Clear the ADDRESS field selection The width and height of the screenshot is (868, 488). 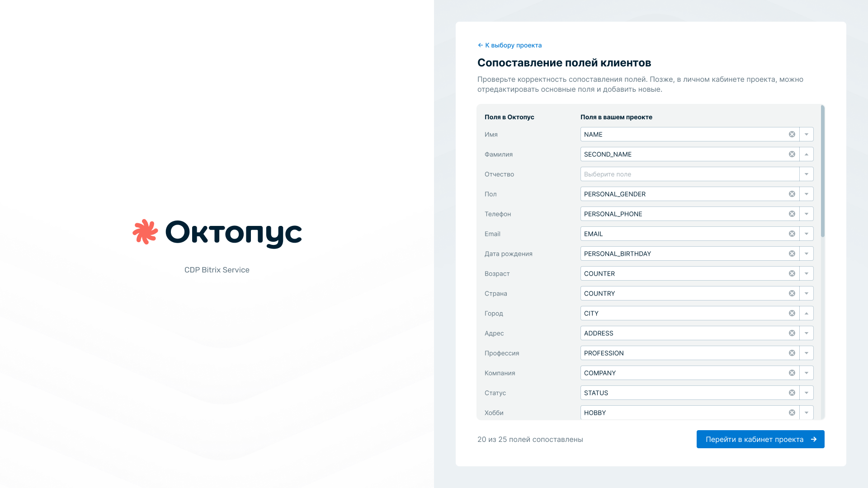(x=792, y=333)
